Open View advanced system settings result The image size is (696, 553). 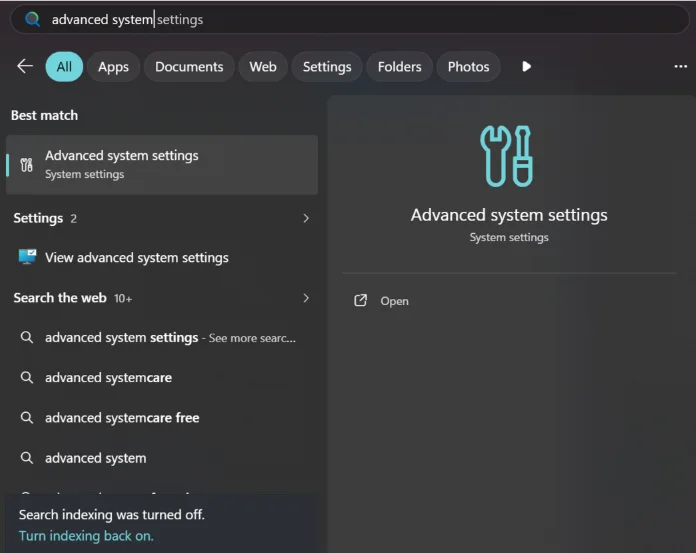coord(162,257)
